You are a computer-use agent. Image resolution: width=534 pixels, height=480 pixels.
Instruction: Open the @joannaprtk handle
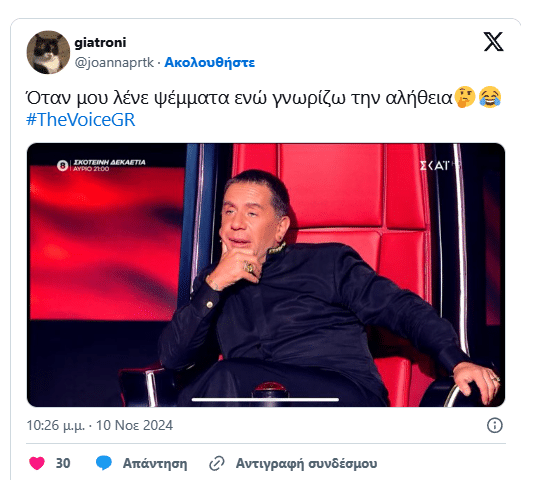[x=114, y=63]
